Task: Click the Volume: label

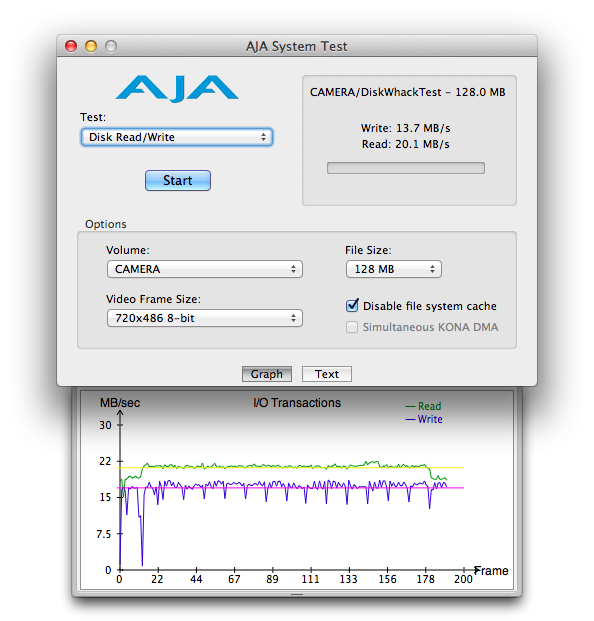Action: [128, 250]
